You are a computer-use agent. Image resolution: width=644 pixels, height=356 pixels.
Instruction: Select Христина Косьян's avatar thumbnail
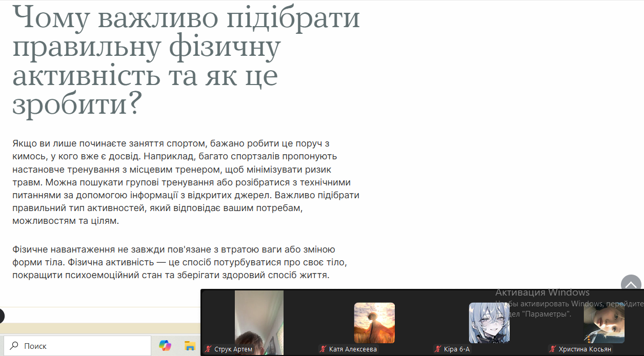coord(604,323)
